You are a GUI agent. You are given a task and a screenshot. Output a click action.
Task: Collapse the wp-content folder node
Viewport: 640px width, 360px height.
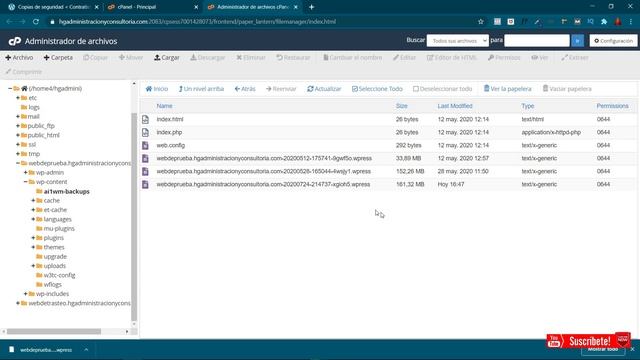pyautogui.click(x=25, y=182)
